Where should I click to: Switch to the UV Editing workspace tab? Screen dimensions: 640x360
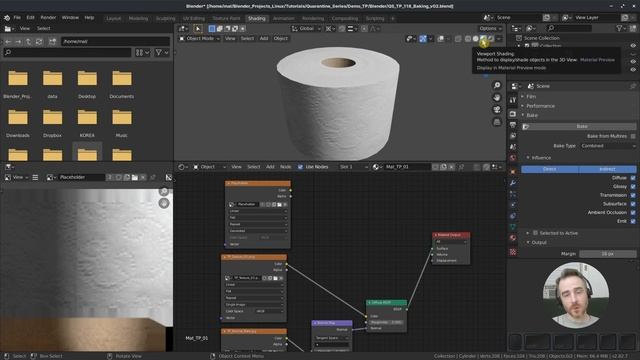click(193, 18)
